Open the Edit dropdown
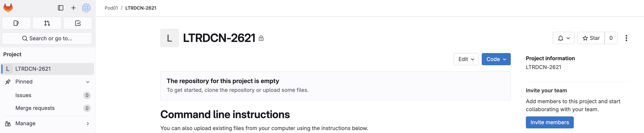This screenshot has height=133, width=644. click(466, 59)
